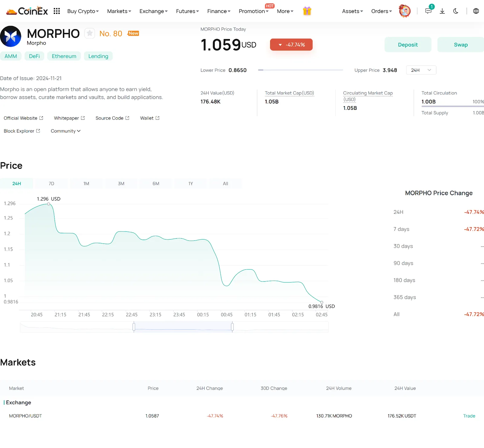Select the DeFi tag
Viewport: 484px width, 448px height.
[x=34, y=56]
